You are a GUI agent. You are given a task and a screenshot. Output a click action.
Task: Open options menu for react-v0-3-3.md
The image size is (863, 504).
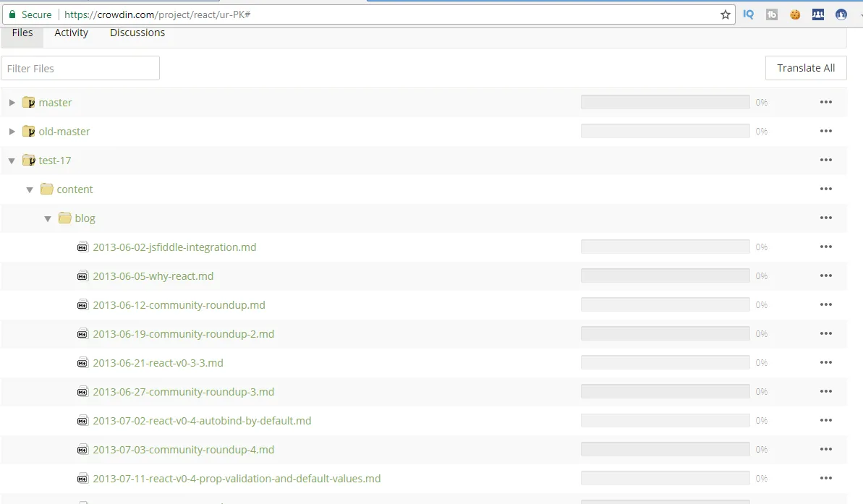click(825, 362)
